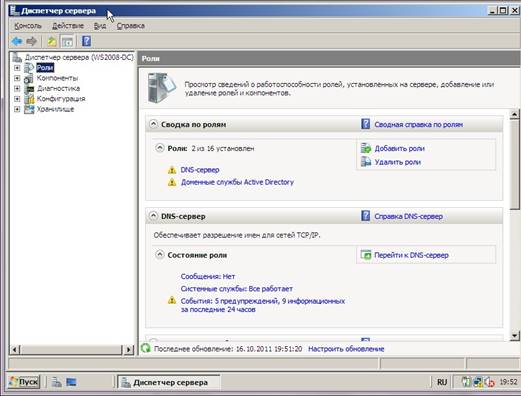
Task: Click the content pane scroll up arrow
Action: (x=515, y=114)
